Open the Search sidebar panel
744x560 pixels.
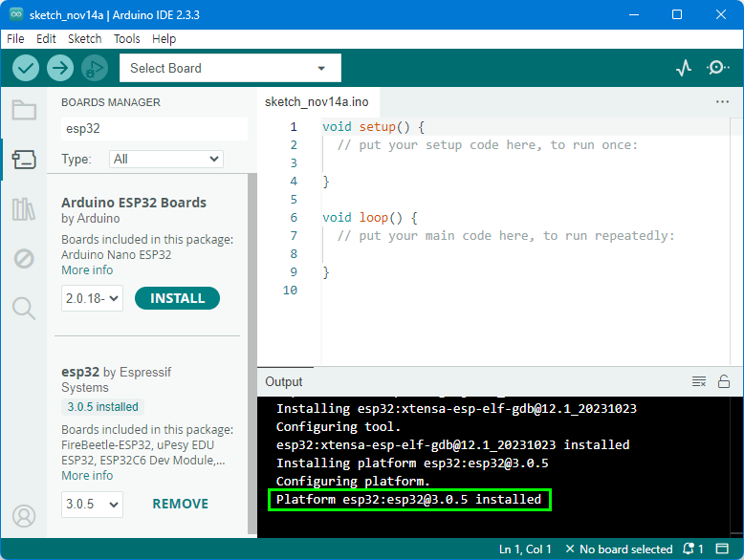[x=24, y=309]
